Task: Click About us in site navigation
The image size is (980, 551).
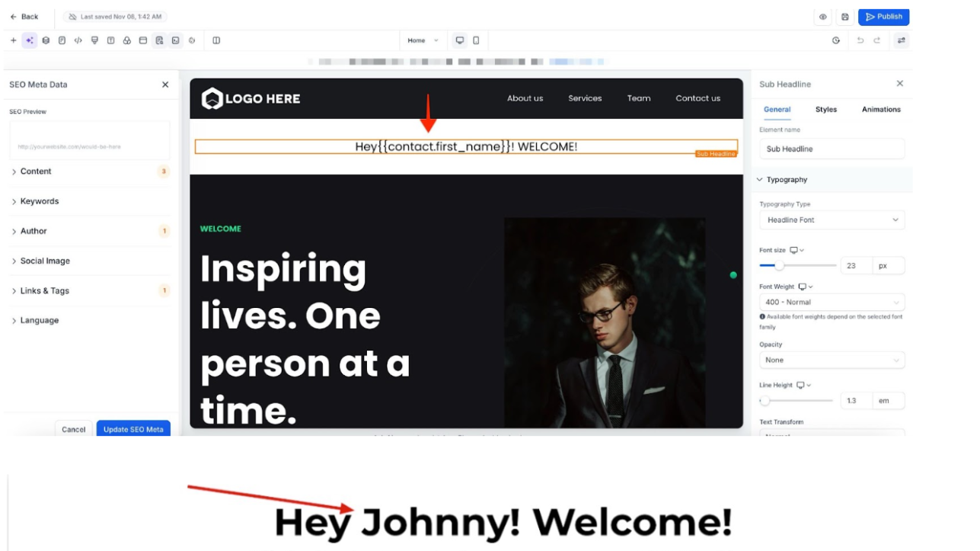Action: [x=525, y=98]
